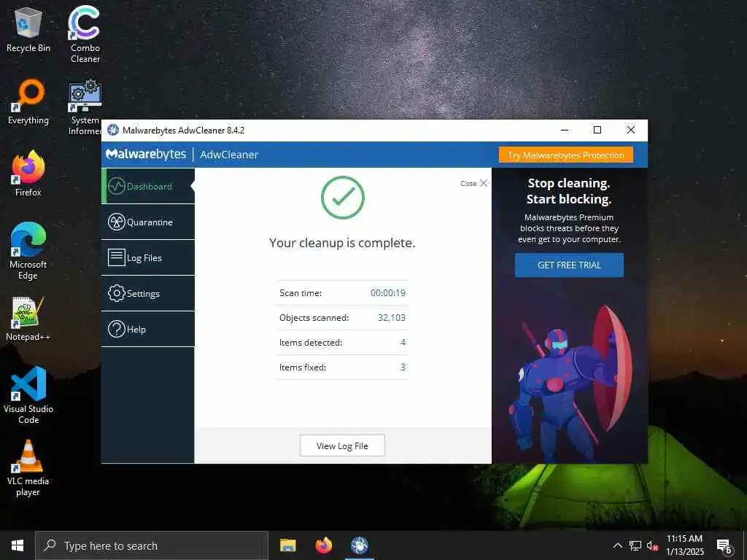The image size is (747, 560).
Task: Click the network tray icon
Action: pyautogui.click(x=635, y=545)
